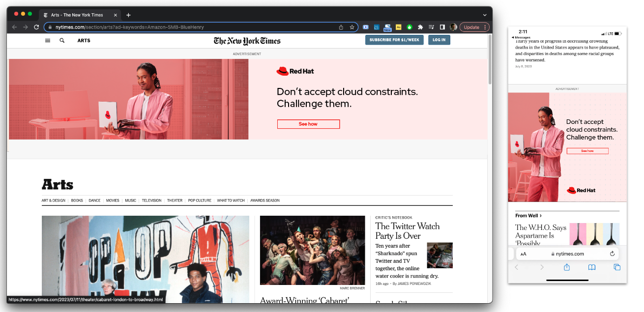644x312 pixels.
Task: Open the Movies section
Action: [x=113, y=200]
